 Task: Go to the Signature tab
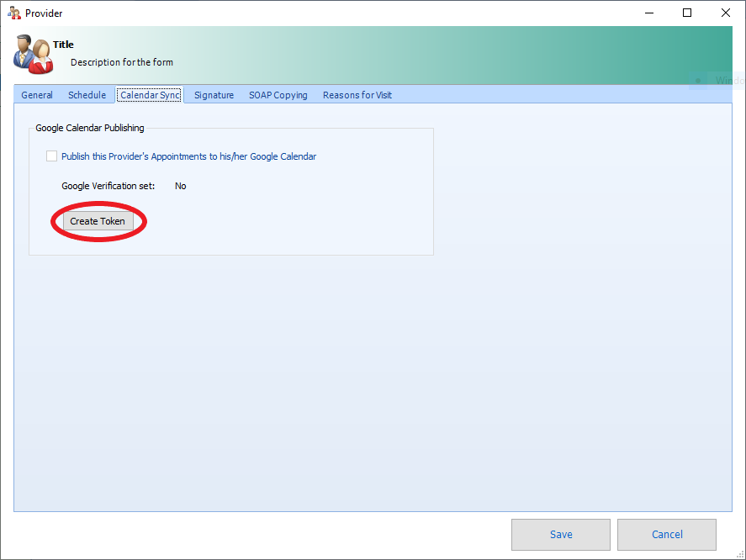(x=214, y=95)
